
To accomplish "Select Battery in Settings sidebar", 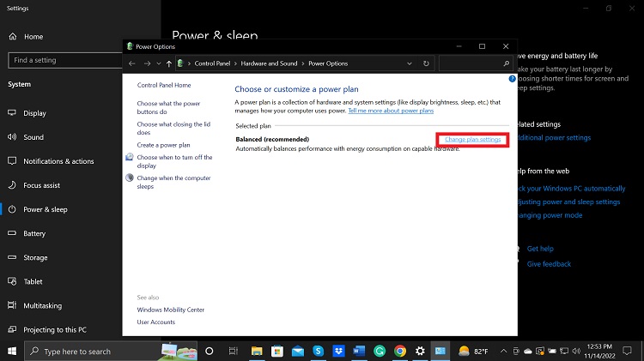I will pyautogui.click(x=34, y=233).
